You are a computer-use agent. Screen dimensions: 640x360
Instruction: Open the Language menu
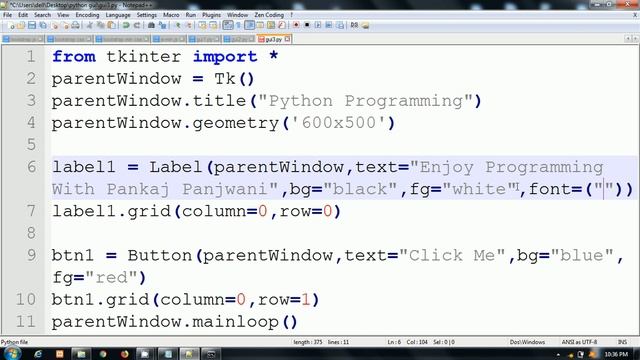118,15
